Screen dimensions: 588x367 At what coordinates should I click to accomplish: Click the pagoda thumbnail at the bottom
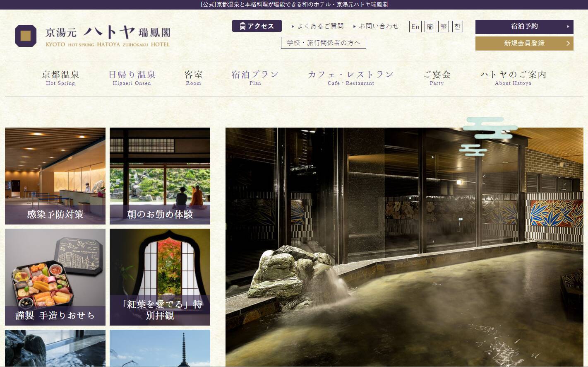tap(160, 348)
